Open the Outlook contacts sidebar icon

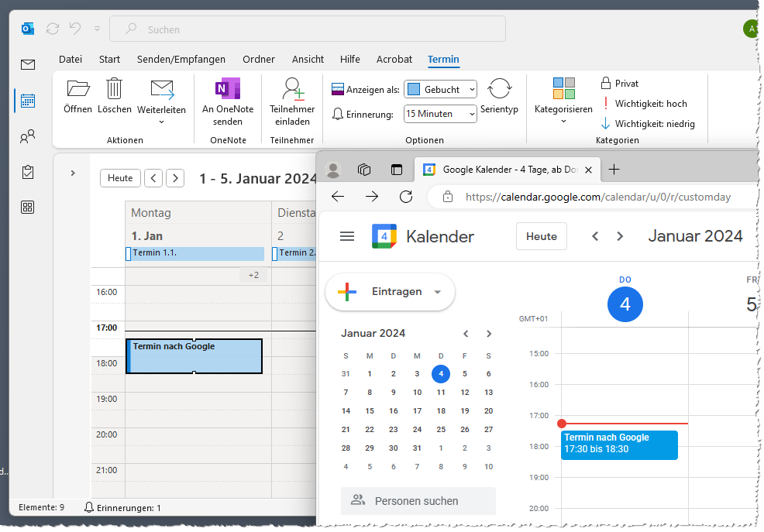[x=28, y=136]
